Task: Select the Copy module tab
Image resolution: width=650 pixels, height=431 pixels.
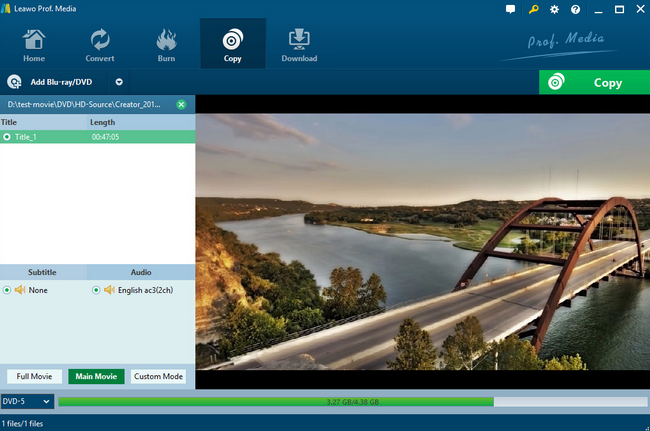Action: [233, 44]
